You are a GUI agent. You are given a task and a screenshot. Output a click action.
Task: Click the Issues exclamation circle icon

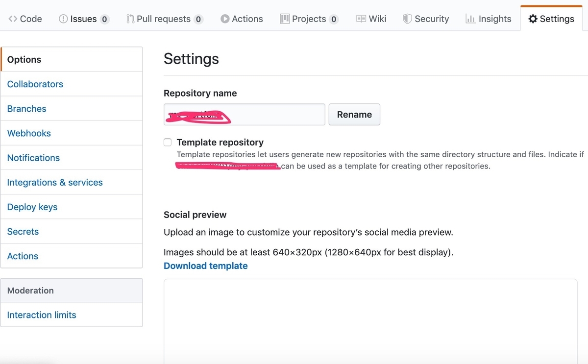pyautogui.click(x=63, y=19)
